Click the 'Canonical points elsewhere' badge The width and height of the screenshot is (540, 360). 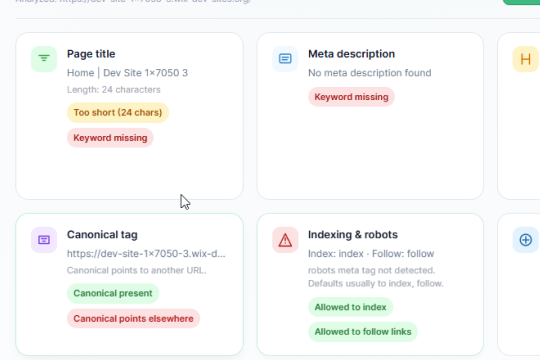coord(133,319)
